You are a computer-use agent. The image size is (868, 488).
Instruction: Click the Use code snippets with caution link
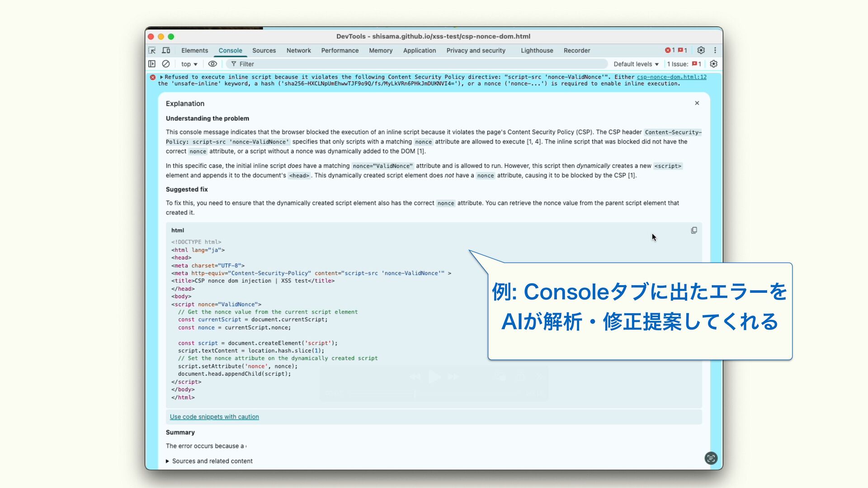pos(214,417)
